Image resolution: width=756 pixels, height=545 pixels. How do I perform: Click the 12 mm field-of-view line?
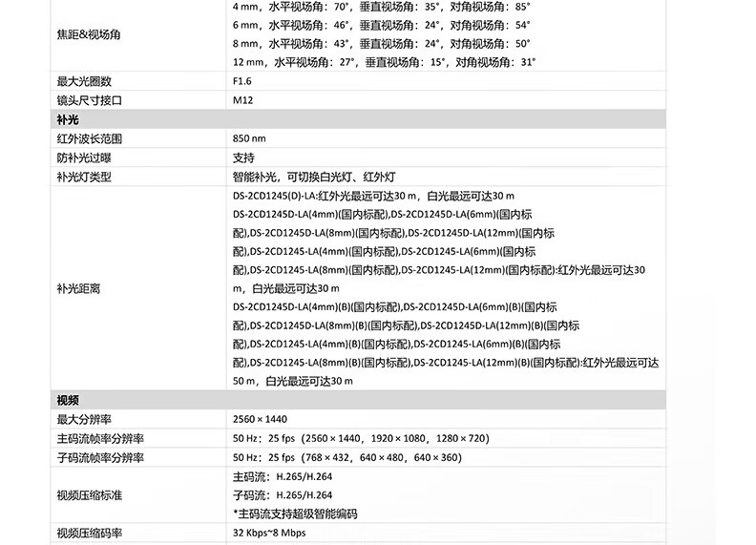(385, 62)
